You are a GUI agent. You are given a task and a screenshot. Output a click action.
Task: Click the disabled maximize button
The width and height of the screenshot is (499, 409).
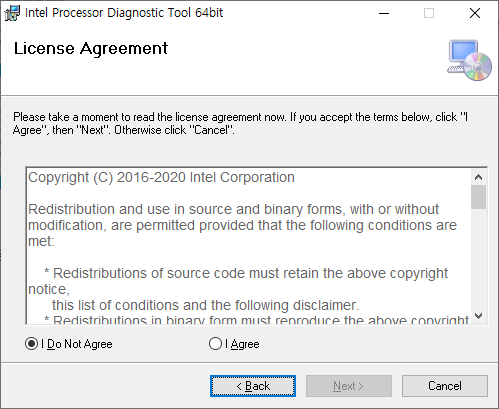(429, 13)
